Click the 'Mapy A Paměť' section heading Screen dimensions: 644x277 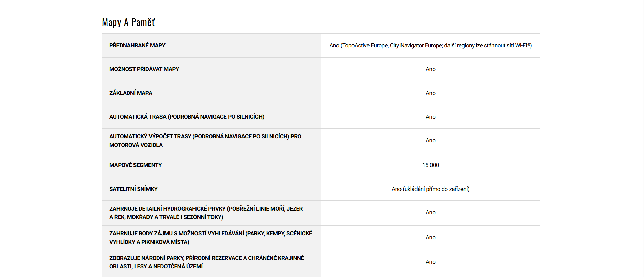point(128,22)
